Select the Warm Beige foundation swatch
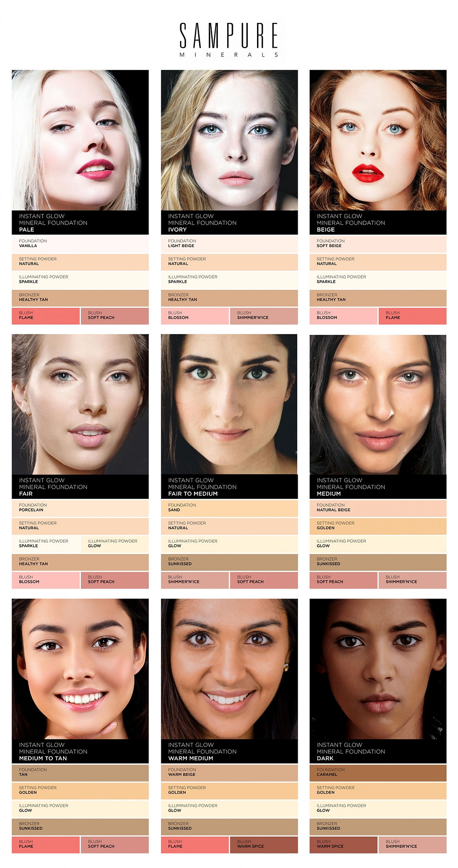The image size is (458, 868). click(229, 773)
